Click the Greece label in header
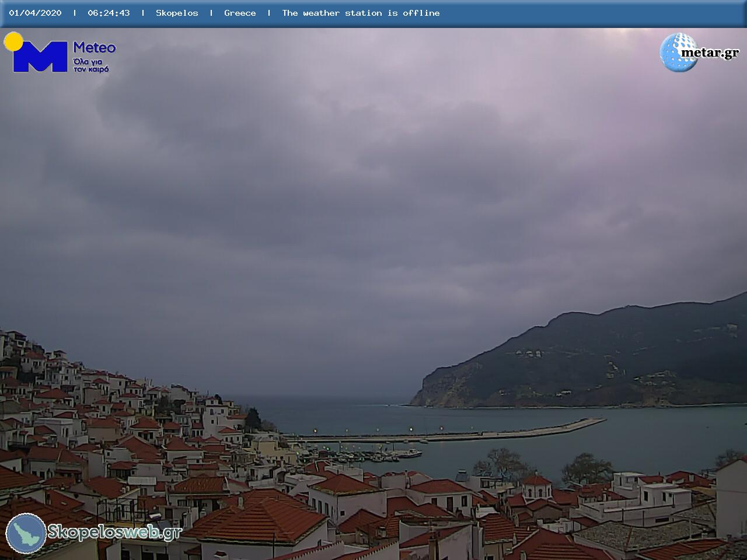This screenshot has width=747, height=560. (240, 13)
